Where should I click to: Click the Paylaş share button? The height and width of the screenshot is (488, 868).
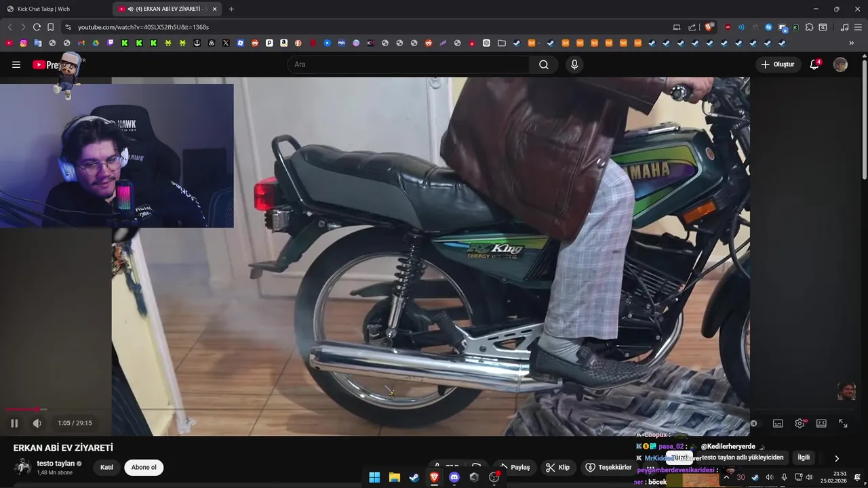pos(515,467)
